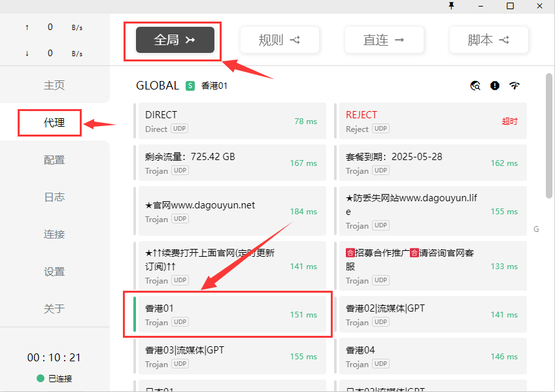The width and height of the screenshot is (555, 392).
Task: Switch to 全局 (Global) mode
Action: tap(175, 40)
